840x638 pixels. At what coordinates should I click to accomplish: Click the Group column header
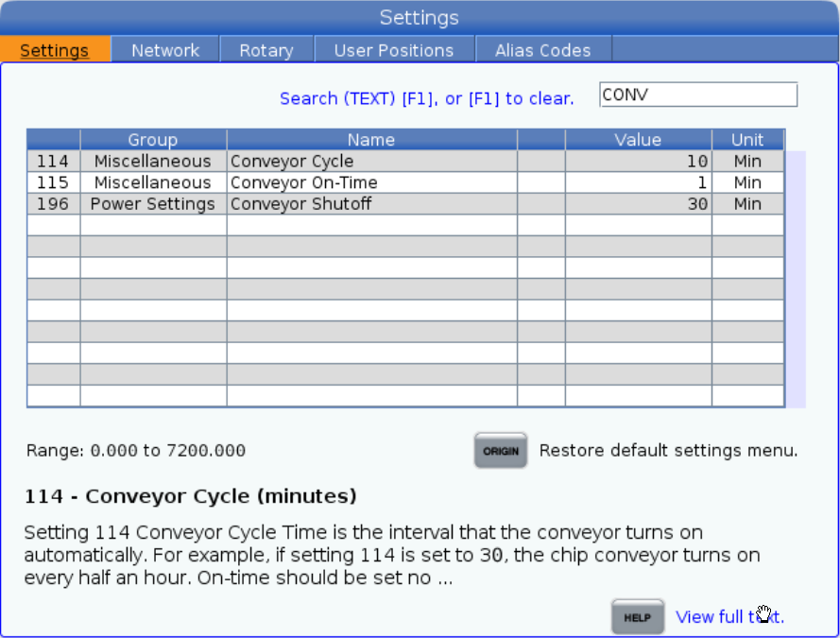pyautogui.click(x=153, y=140)
